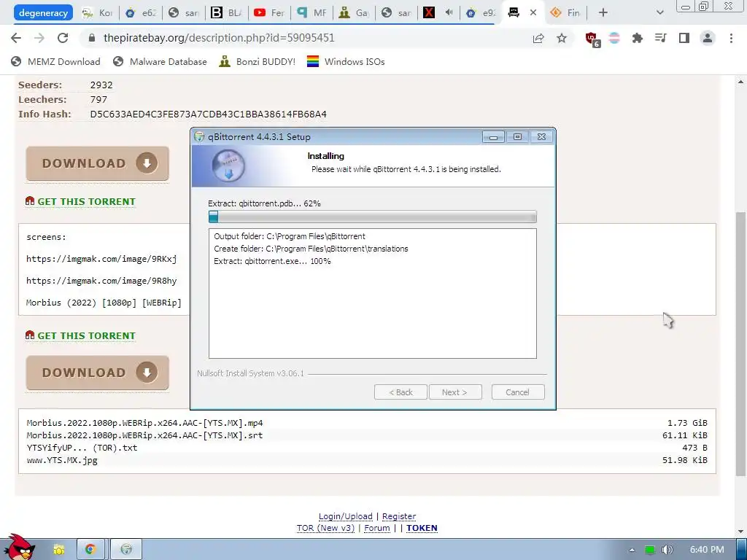Image resolution: width=747 pixels, height=560 pixels.
Task: Click the page vertical scrollbar thumb
Action: [x=740, y=343]
